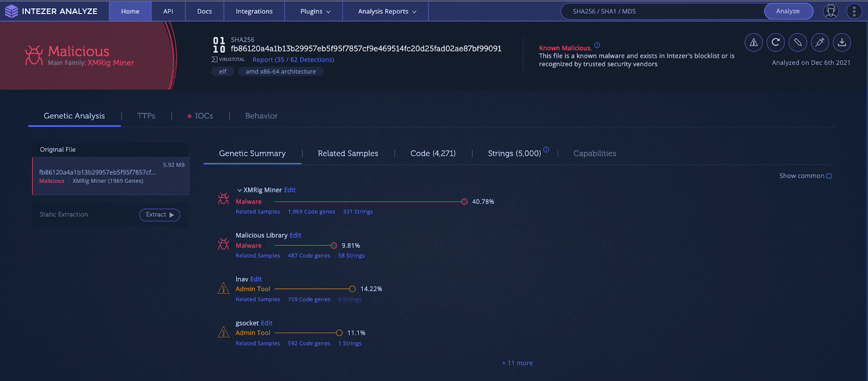Click the tag label icon
The image size is (868, 381).
point(797,42)
